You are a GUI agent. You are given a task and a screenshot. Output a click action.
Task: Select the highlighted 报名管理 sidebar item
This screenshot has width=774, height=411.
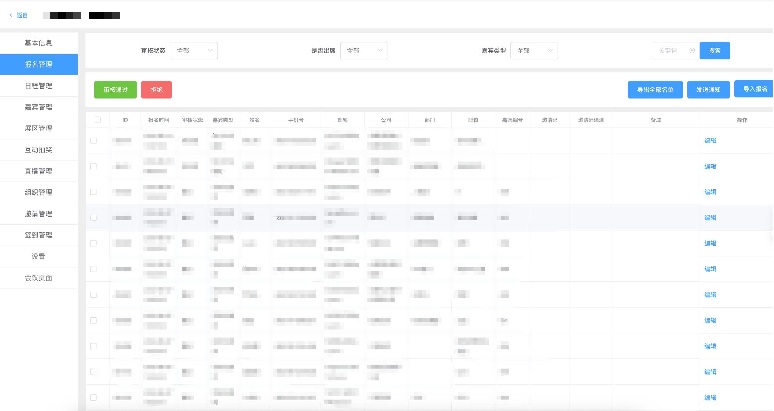(39, 64)
